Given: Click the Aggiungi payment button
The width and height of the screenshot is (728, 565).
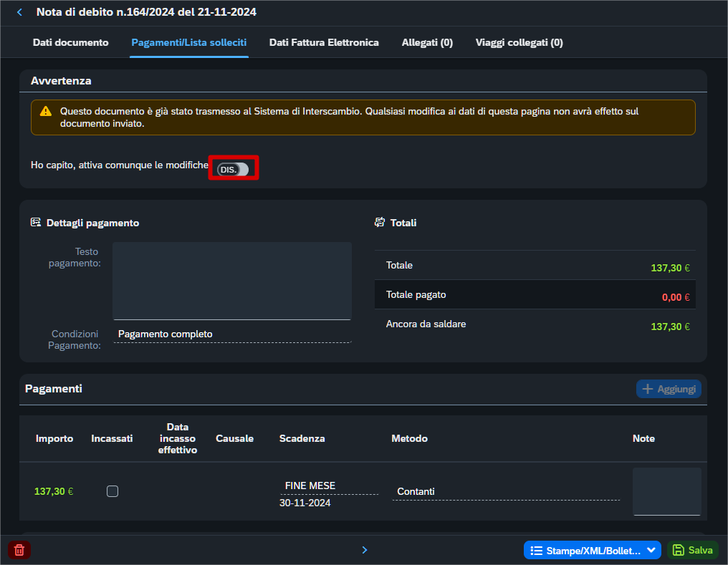Looking at the screenshot, I should click(x=669, y=389).
